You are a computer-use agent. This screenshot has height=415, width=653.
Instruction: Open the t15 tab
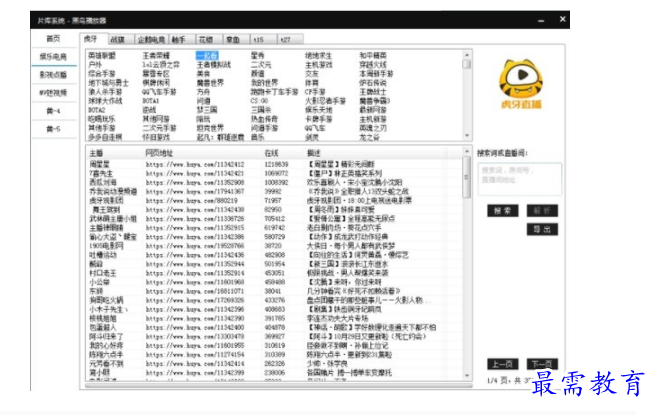point(262,40)
